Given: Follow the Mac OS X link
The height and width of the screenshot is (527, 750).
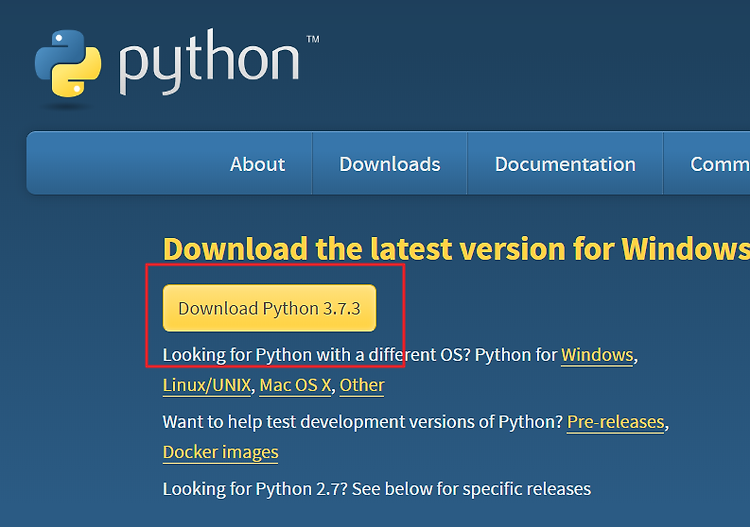Looking at the screenshot, I should point(295,385).
